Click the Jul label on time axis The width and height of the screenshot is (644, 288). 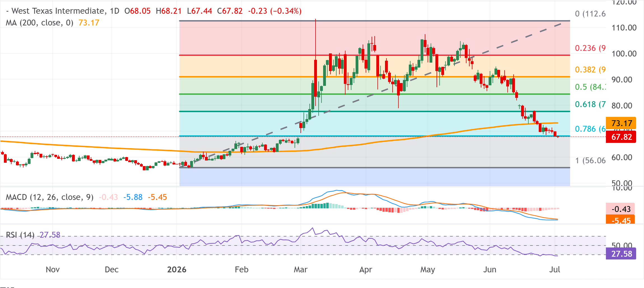pos(555,270)
